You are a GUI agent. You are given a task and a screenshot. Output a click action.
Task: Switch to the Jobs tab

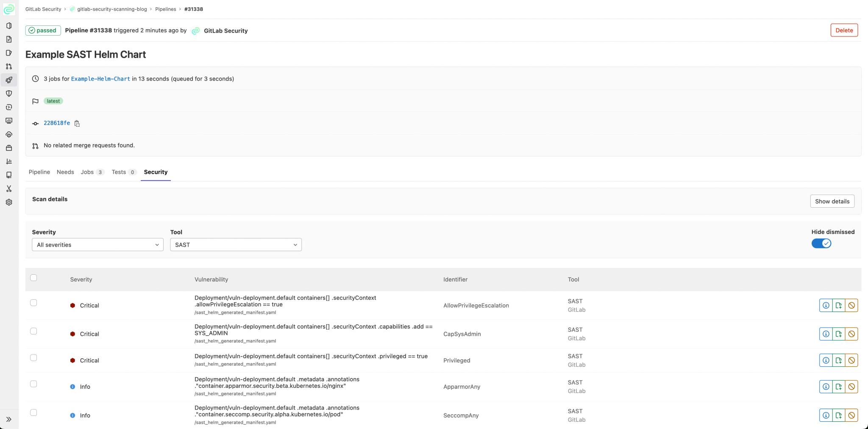tap(88, 172)
